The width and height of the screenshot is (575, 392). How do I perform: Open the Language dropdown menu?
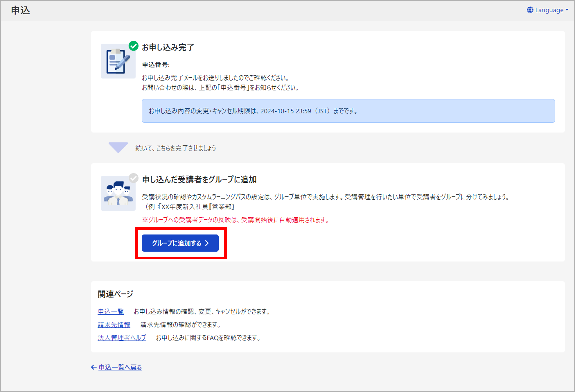tap(547, 10)
